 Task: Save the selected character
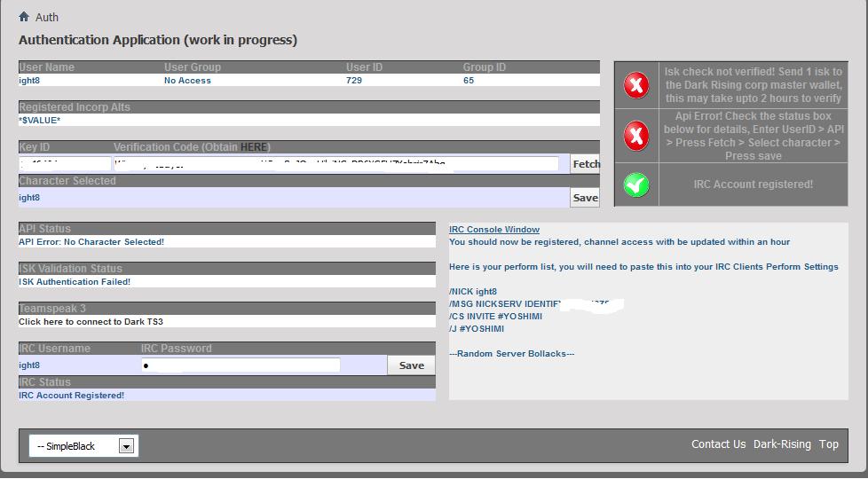(x=585, y=198)
